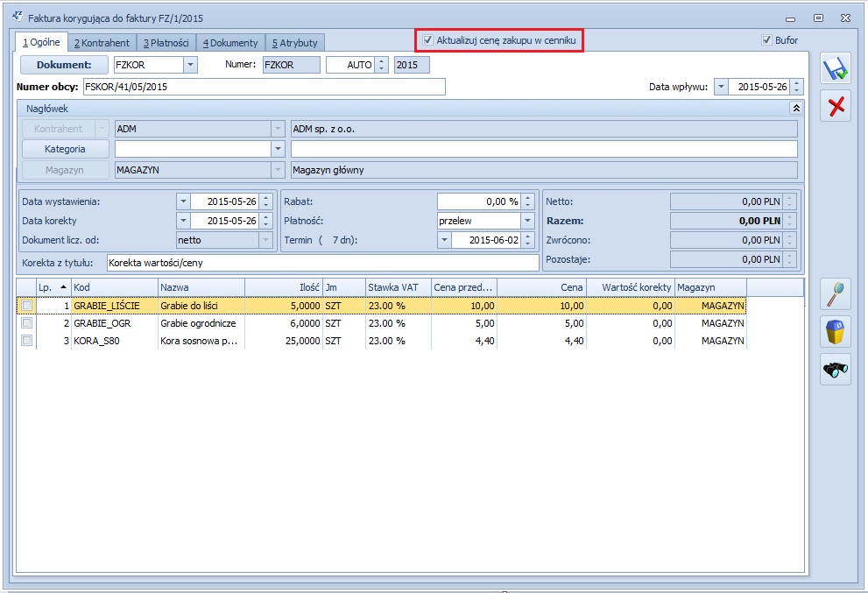Click the Cena 4,40 cell of KORA_S80
Image resolution: width=868 pixels, height=593 pixels.
point(542,341)
